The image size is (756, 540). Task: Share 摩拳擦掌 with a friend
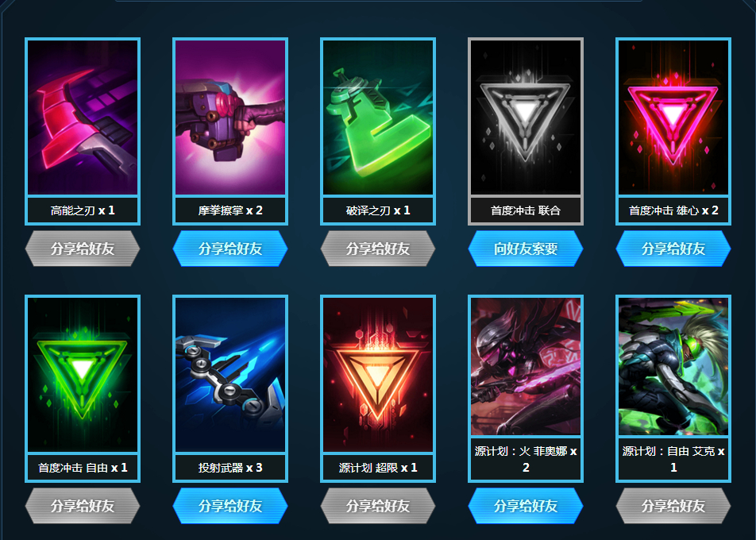(x=230, y=249)
